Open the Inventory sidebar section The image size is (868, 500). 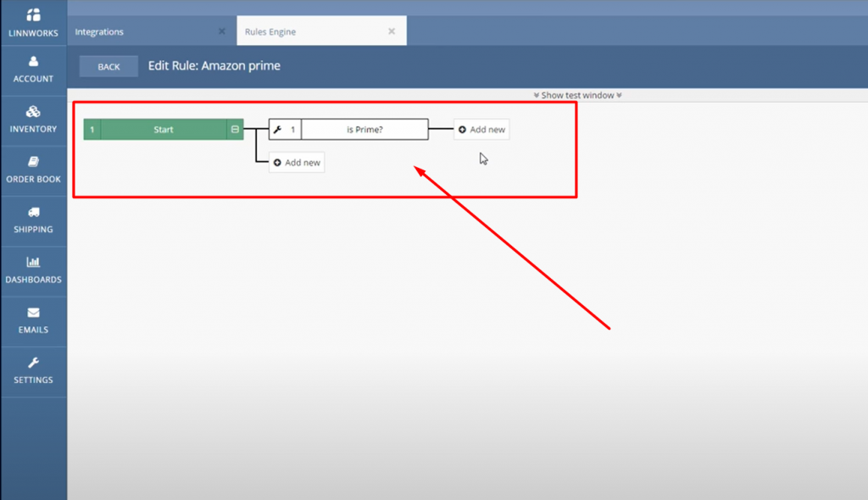33,120
